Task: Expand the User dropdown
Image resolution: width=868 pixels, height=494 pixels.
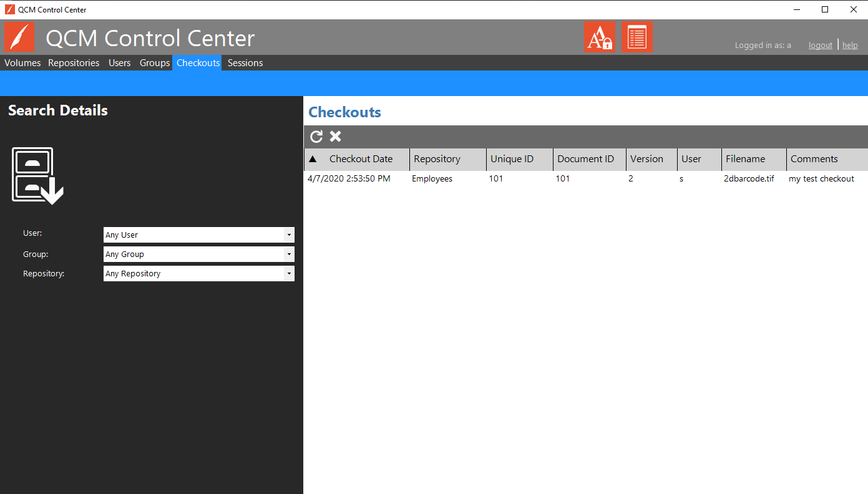Action: coord(288,235)
